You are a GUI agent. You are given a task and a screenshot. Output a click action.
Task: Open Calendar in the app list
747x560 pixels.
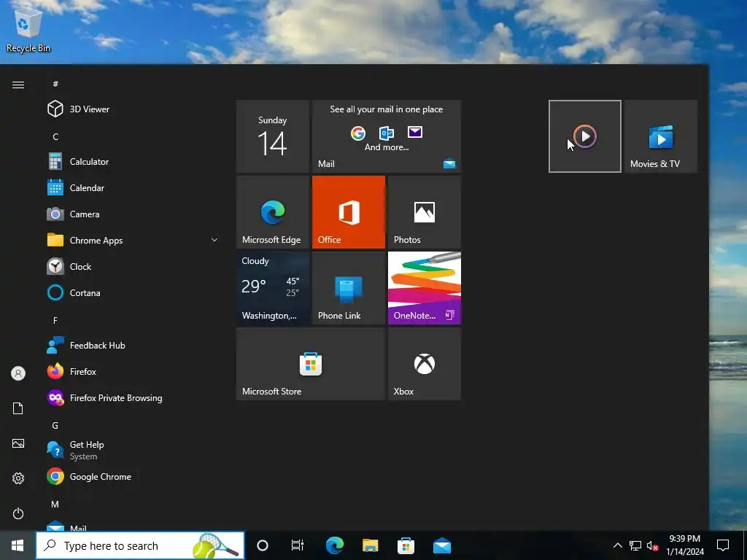133,187
